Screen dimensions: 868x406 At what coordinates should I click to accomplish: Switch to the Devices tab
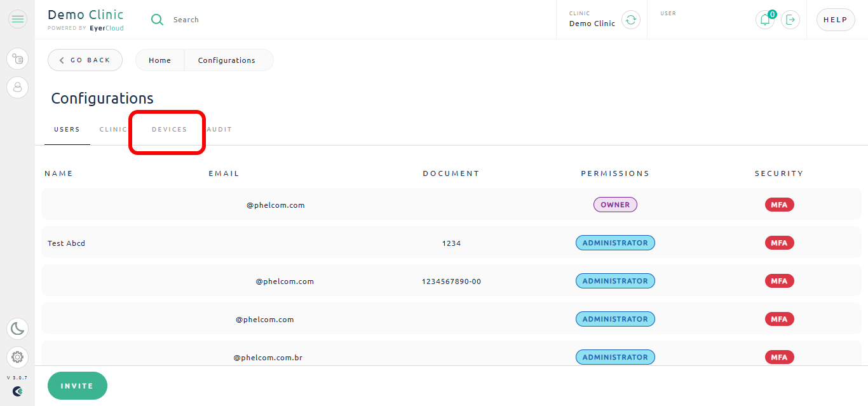coord(169,130)
